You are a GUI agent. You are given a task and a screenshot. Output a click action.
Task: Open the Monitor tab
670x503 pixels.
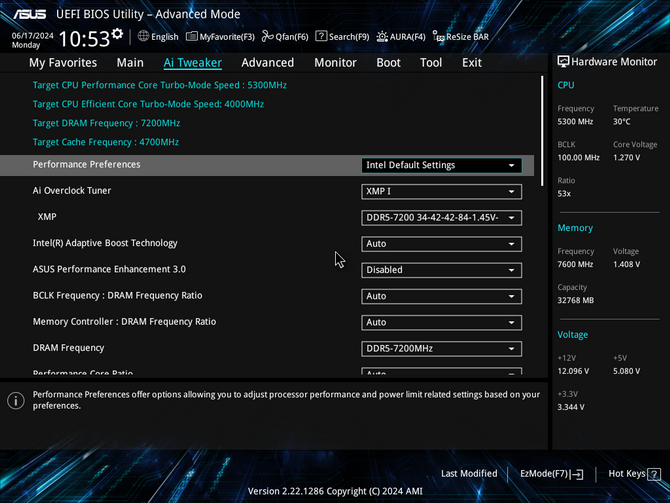click(x=335, y=63)
